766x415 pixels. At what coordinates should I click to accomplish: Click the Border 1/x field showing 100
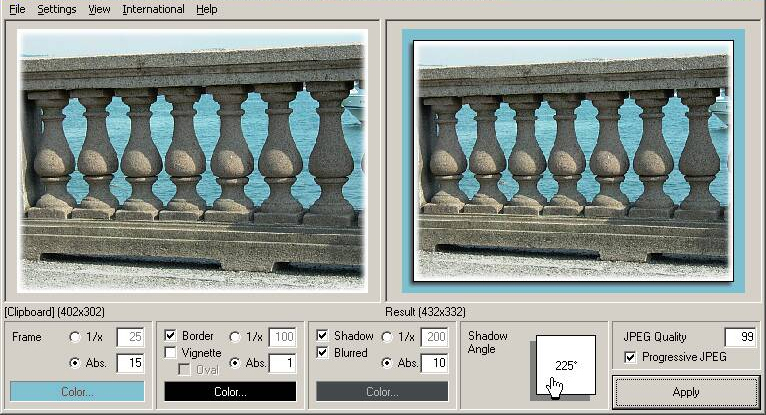point(282,337)
